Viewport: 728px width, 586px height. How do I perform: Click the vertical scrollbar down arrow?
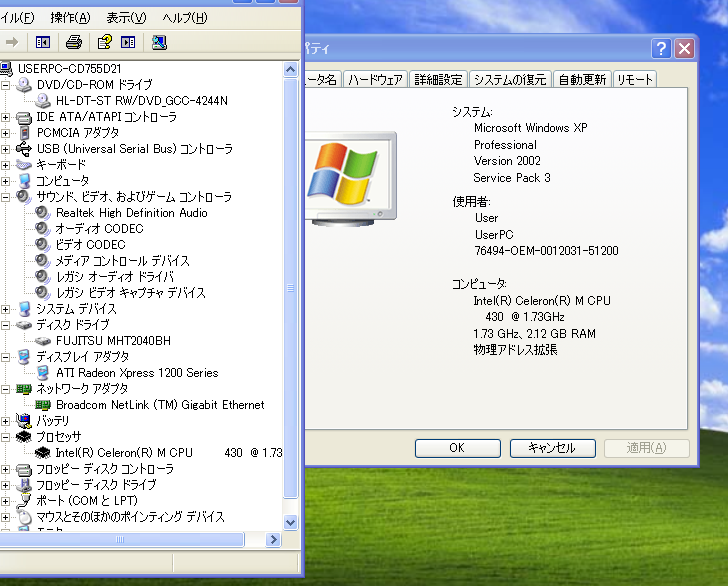point(290,522)
